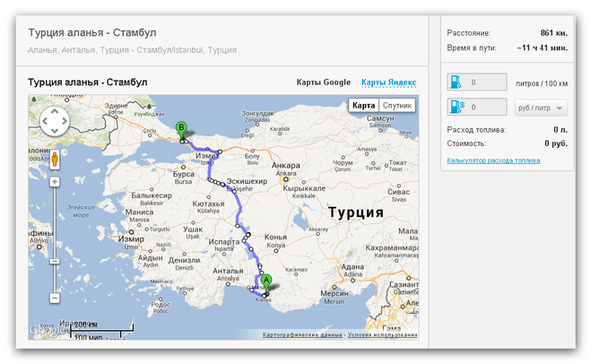Click the pan control's up arrow
Viewport: 591px width, 364px height.
(x=55, y=110)
